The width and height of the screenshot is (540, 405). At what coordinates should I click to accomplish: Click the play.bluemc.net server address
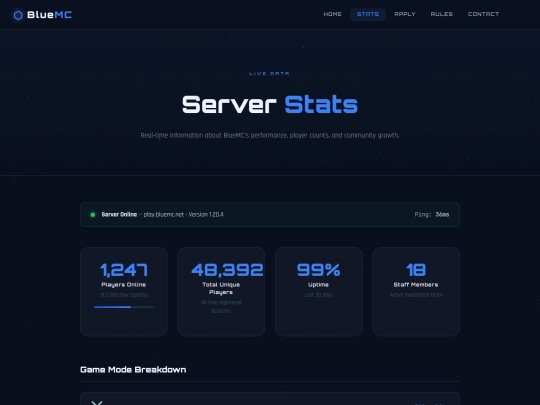164,215
